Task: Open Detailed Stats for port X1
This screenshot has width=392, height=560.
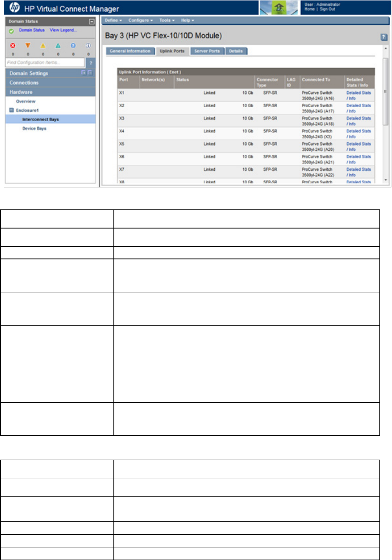Action: tap(359, 95)
